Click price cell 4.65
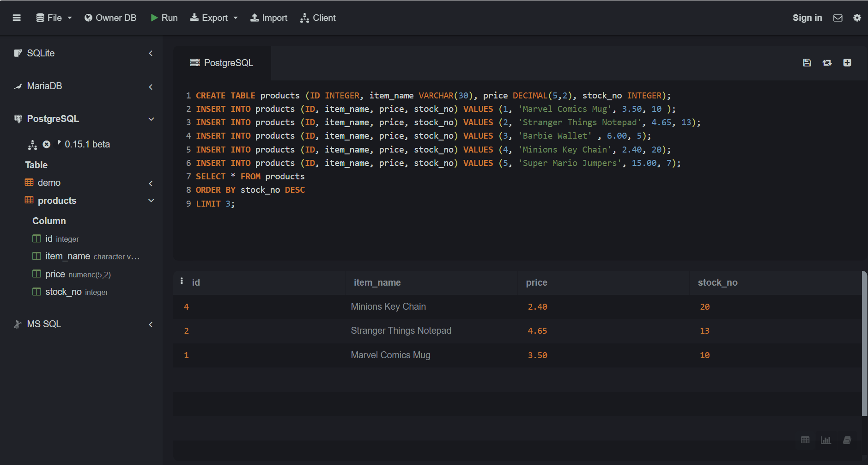The image size is (868, 465). [x=537, y=331]
